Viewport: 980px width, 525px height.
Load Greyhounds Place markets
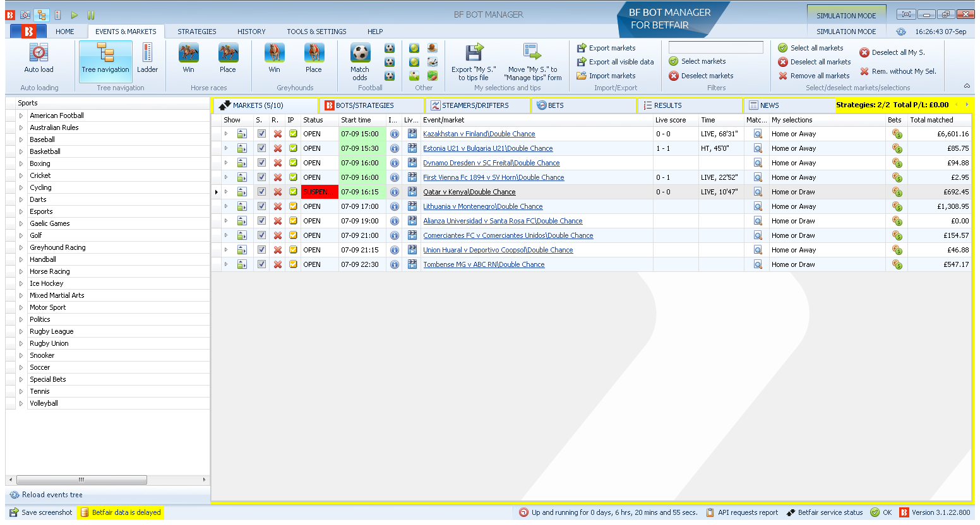[314, 58]
